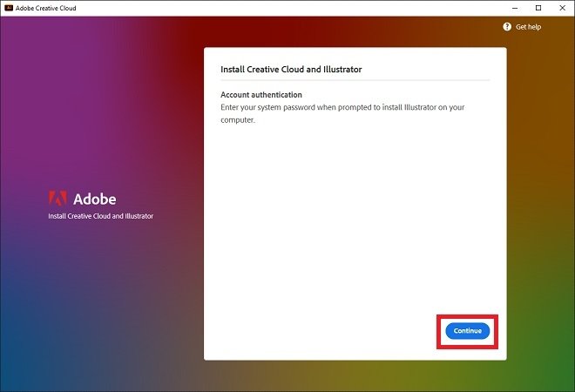Click the Adobe logo icon
Screen dimensions: 575x392
pos(57,199)
